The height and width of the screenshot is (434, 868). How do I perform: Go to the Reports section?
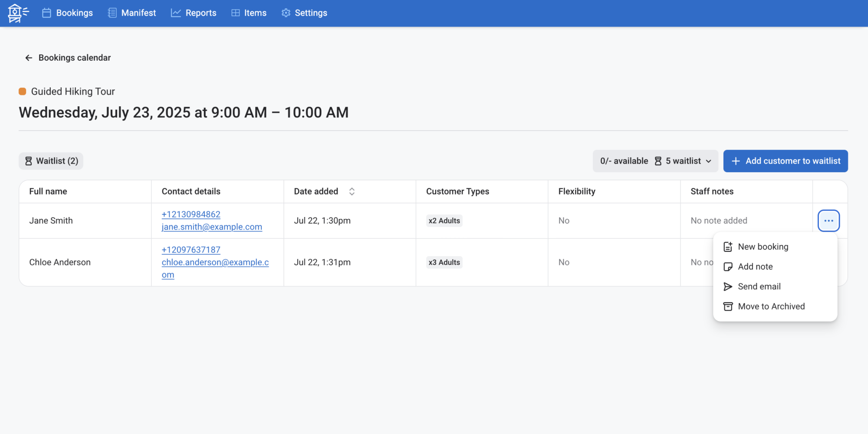pyautogui.click(x=194, y=13)
